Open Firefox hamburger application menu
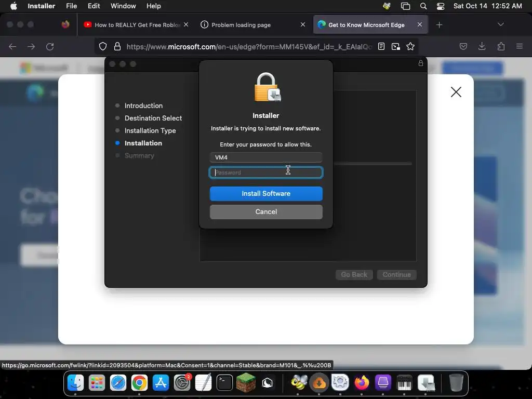This screenshot has width=532, height=399. (x=520, y=46)
